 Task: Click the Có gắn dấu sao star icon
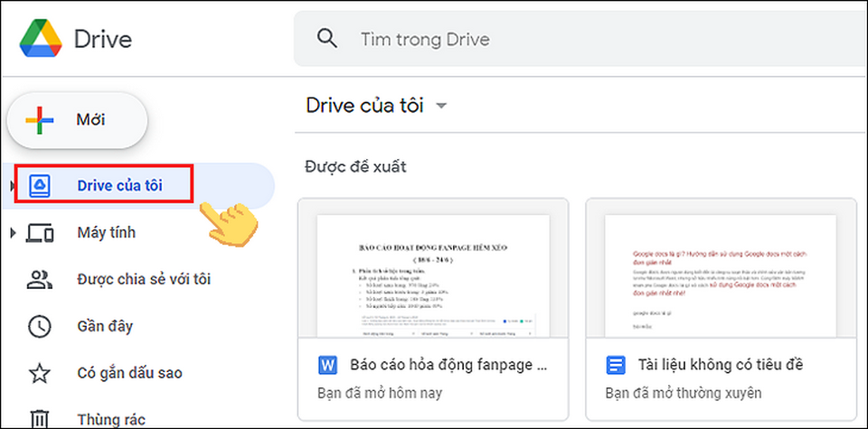click(41, 372)
